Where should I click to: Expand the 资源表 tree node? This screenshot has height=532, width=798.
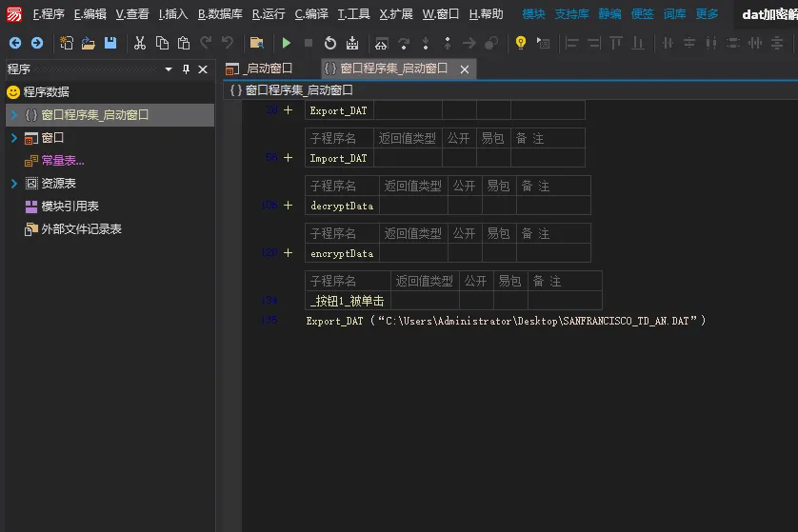14,184
